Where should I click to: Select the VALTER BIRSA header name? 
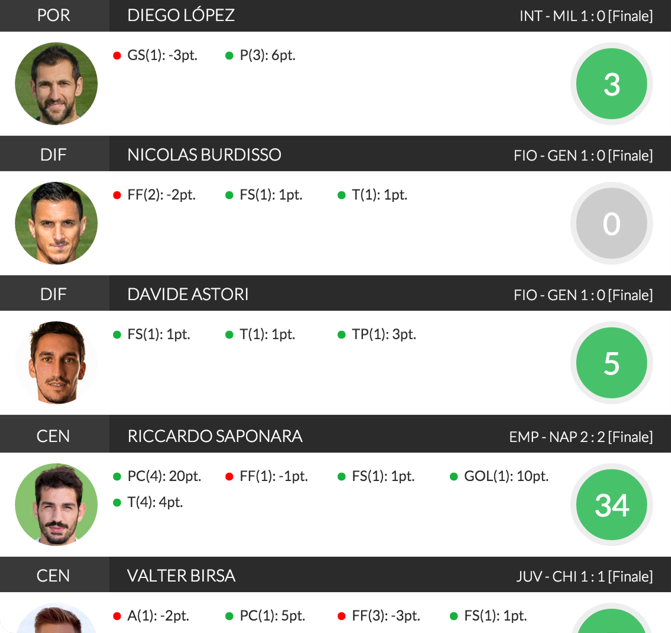(181, 576)
